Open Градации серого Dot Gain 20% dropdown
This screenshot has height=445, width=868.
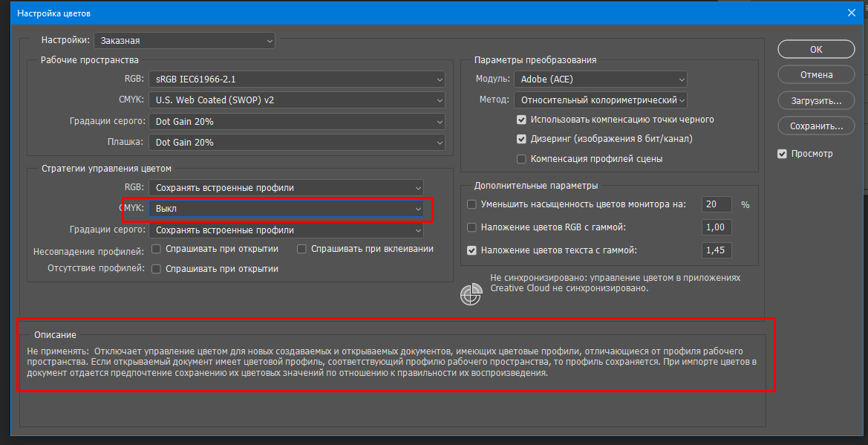[297, 121]
